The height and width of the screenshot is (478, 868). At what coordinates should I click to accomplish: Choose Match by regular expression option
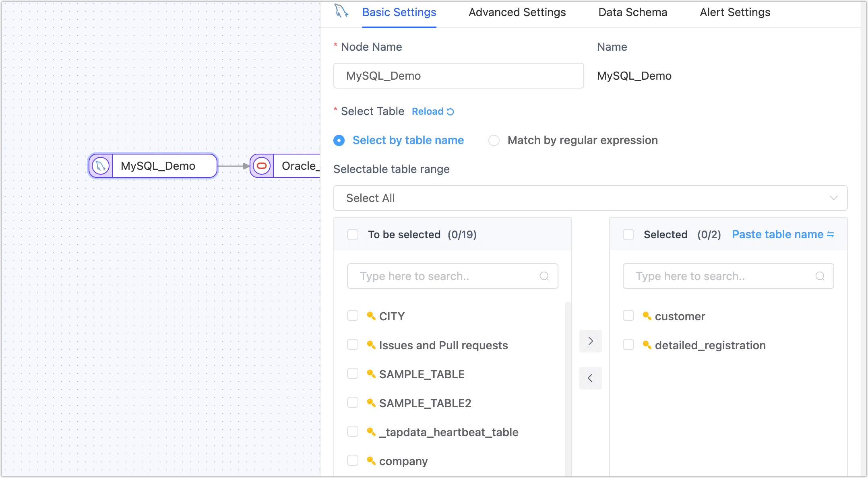click(x=494, y=140)
